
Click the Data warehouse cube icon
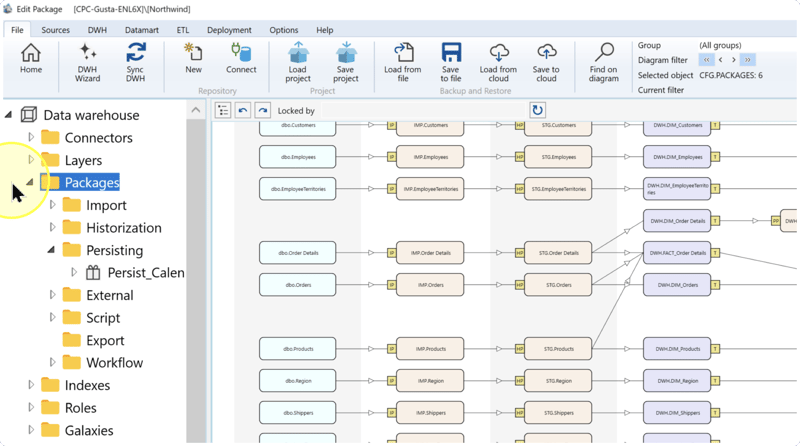(29, 115)
